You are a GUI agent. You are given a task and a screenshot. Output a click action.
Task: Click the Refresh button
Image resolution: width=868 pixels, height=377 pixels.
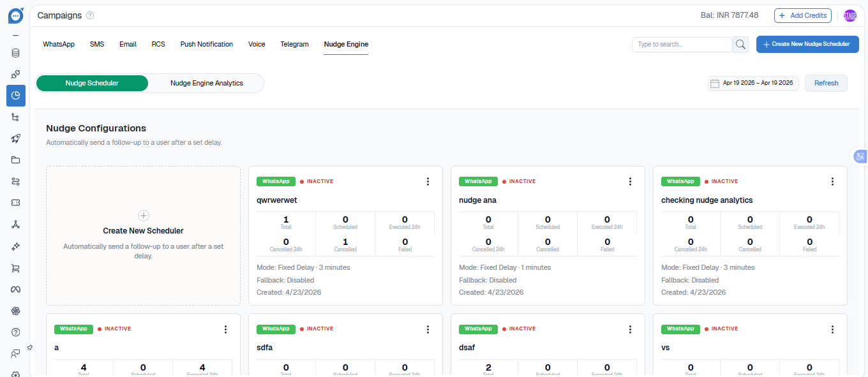click(826, 83)
